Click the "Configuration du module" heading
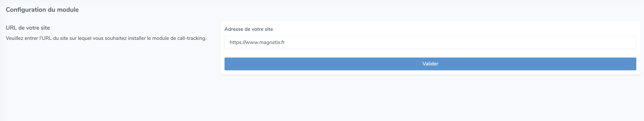 click(42, 10)
